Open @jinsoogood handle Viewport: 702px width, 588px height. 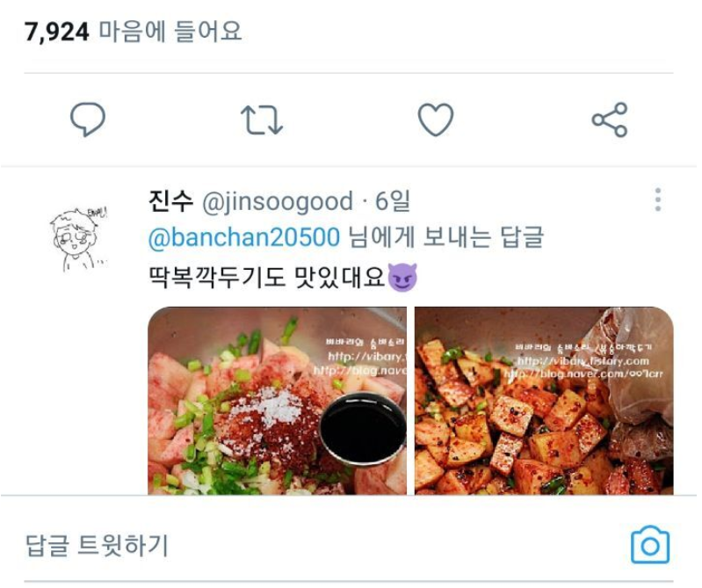278,201
